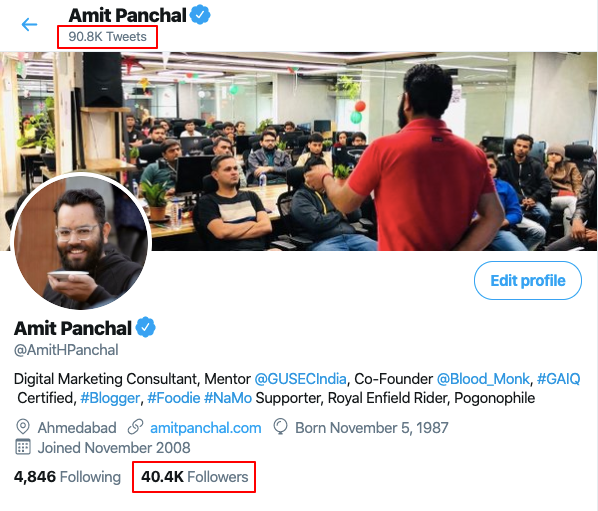
Task: View the 4,846 Following list
Action: (x=67, y=477)
